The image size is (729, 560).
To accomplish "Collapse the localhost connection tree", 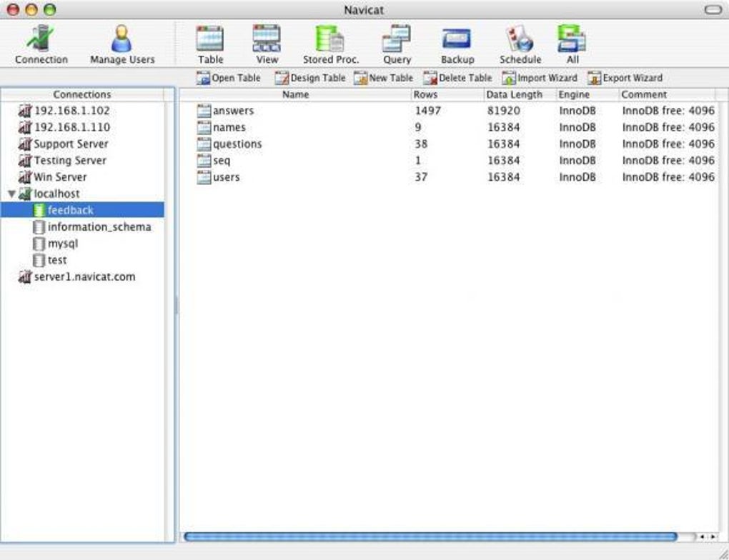I will (x=11, y=194).
